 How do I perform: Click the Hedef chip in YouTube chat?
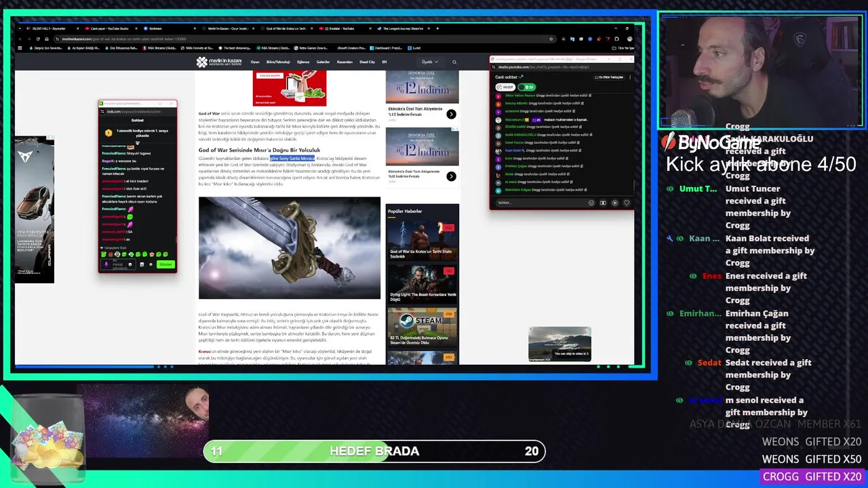(506, 87)
